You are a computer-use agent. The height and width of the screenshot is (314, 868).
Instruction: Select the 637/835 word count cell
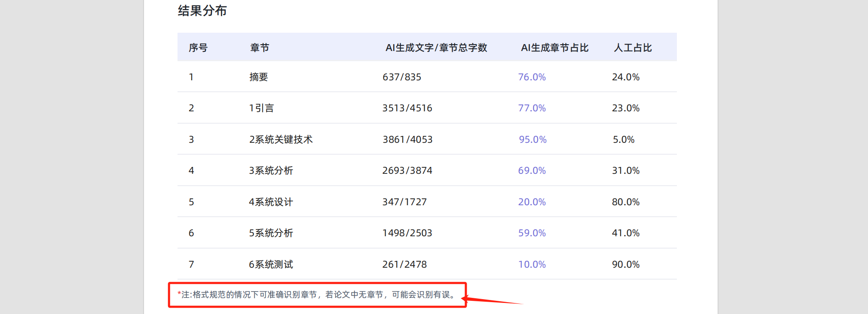(x=402, y=77)
